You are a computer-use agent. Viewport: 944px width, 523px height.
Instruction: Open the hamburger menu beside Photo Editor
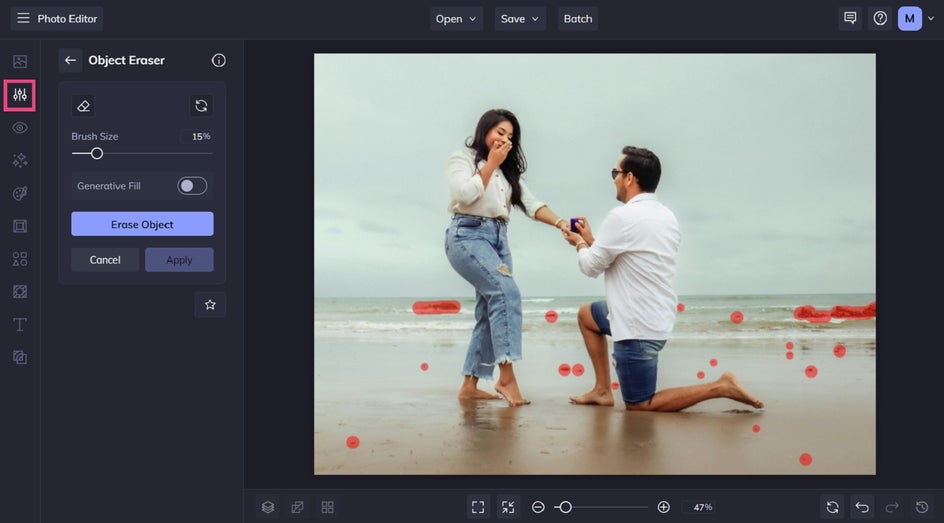[x=23, y=18]
